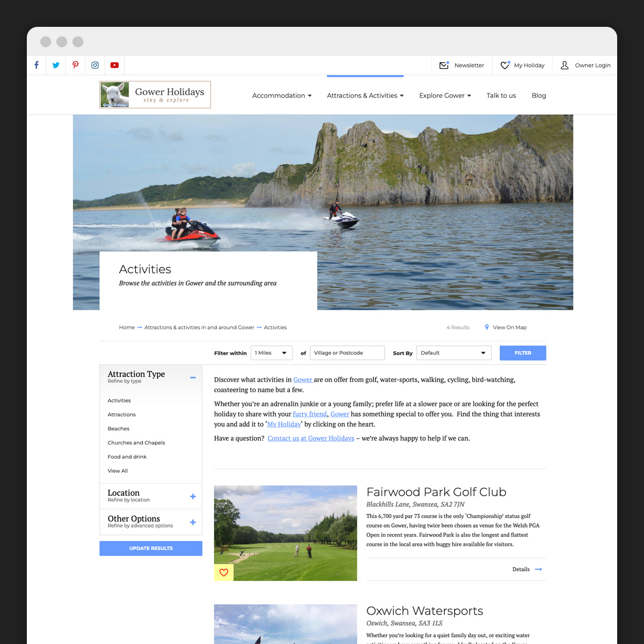The image size is (644, 644).
Task: Expand the Location refine panel
Action: point(193,496)
